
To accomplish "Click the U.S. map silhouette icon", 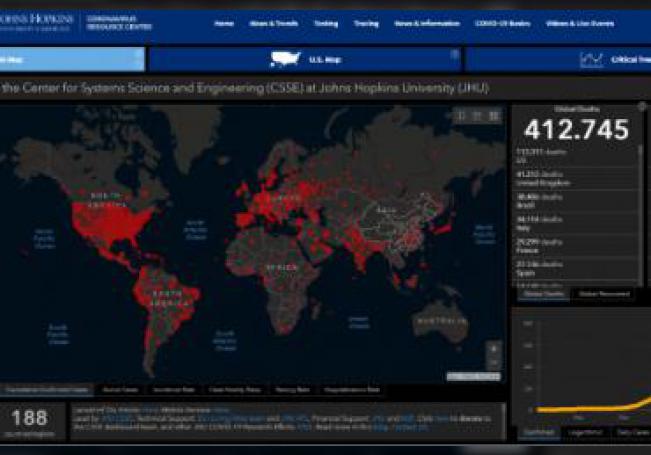I will 285,59.
